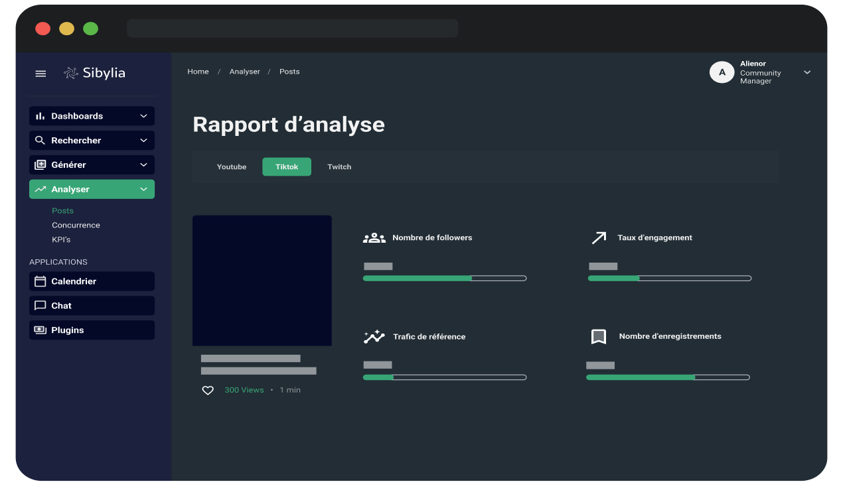The height and width of the screenshot is (504, 843).
Task: Click the Nombre de followers progress bar
Action: (445, 279)
